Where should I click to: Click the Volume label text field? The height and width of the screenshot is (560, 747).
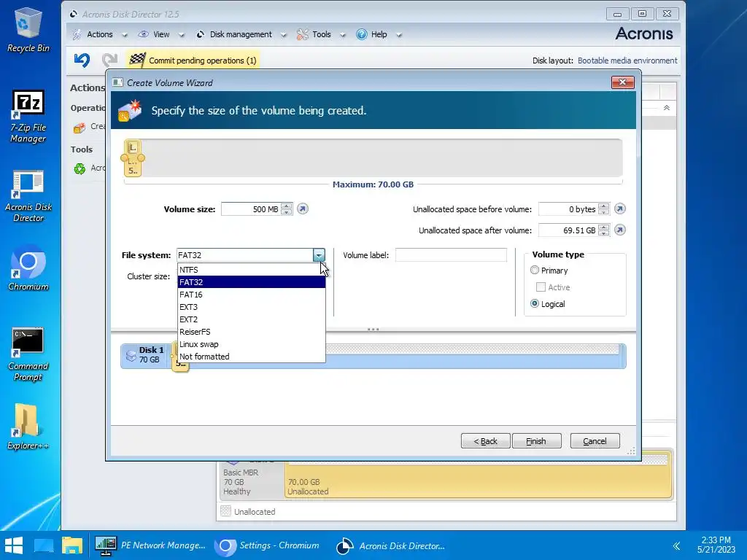(x=451, y=254)
